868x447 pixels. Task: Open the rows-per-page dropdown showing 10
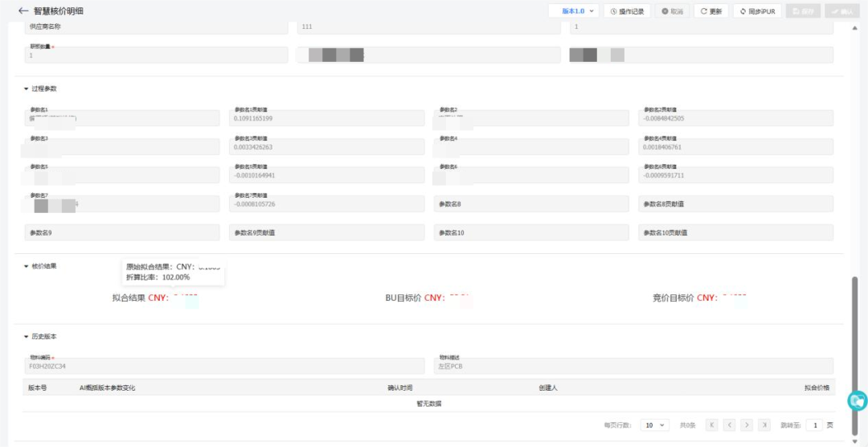654,424
